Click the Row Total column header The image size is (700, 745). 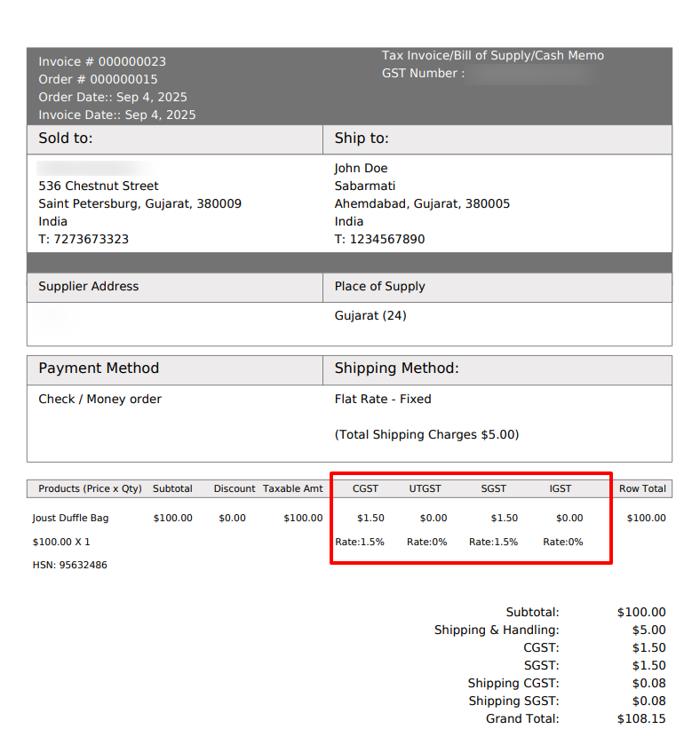[642, 489]
